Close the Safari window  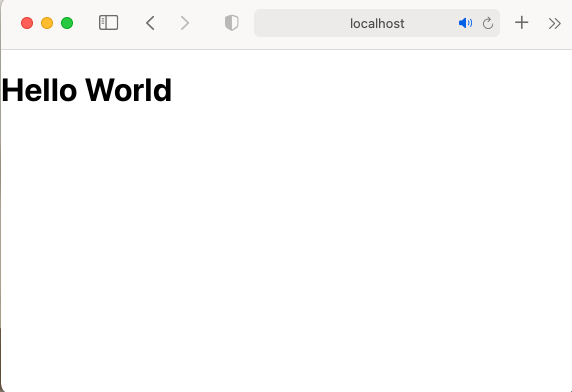pyautogui.click(x=27, y=23)
